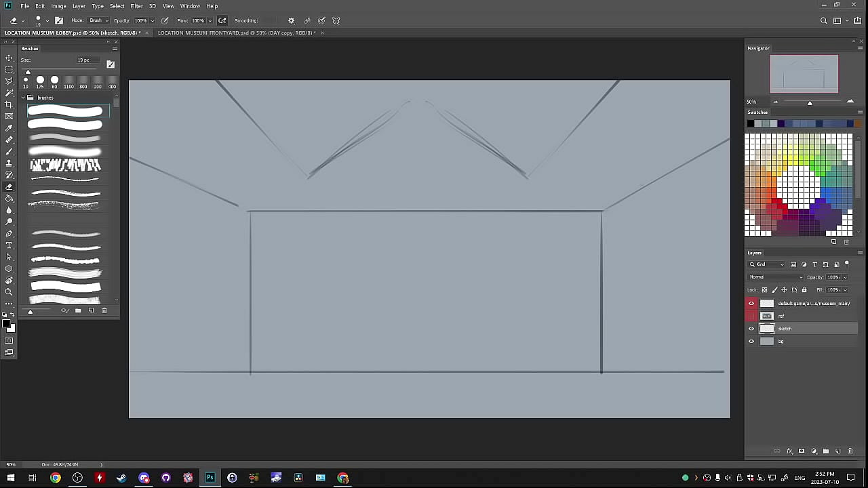Toggle airbrush-style build-up effects

[222, 20]
